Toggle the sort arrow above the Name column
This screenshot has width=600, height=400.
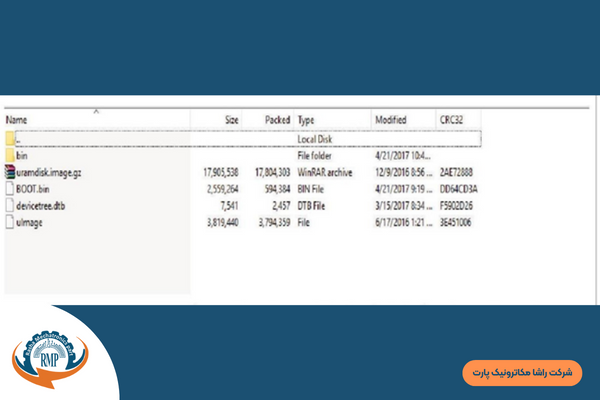pyautogui.click(x=96, y=111)
